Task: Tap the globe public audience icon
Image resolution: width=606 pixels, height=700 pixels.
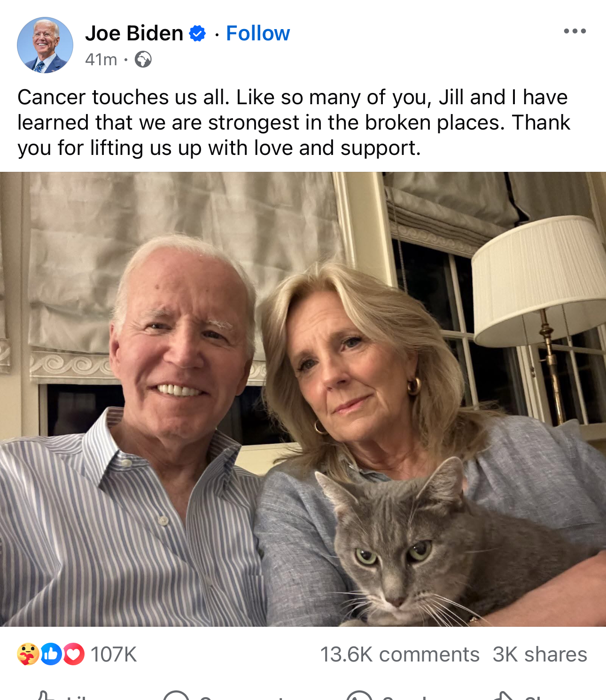Action: (143, 60)
